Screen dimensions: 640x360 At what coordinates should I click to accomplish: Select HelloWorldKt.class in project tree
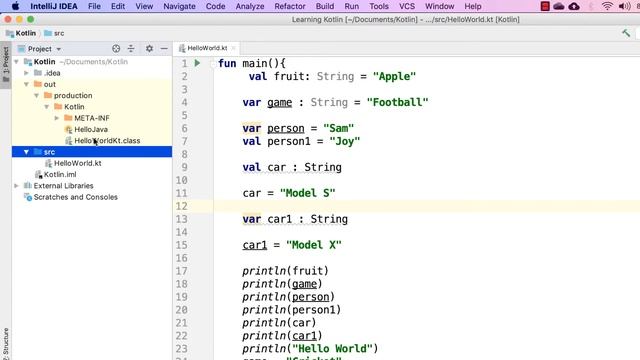pos(107,141)
